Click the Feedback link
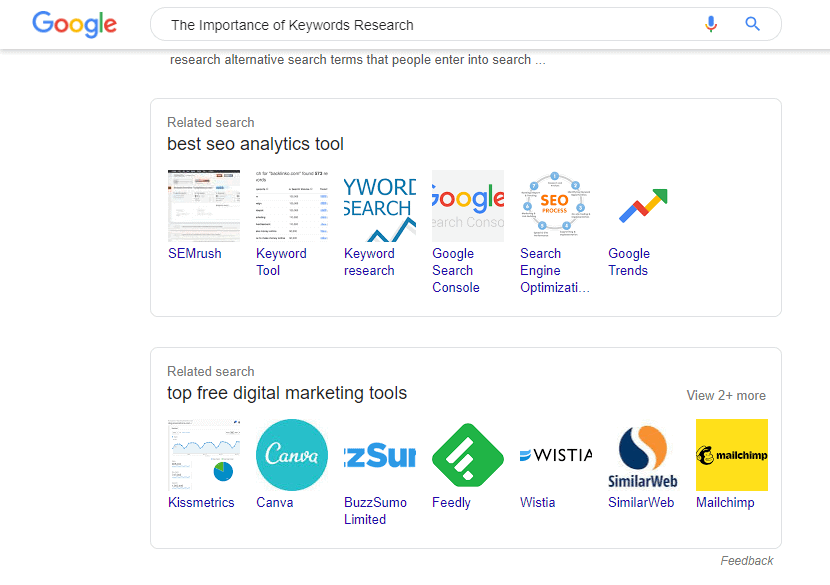This screenshot has width=830, height=585. point(746,561)
